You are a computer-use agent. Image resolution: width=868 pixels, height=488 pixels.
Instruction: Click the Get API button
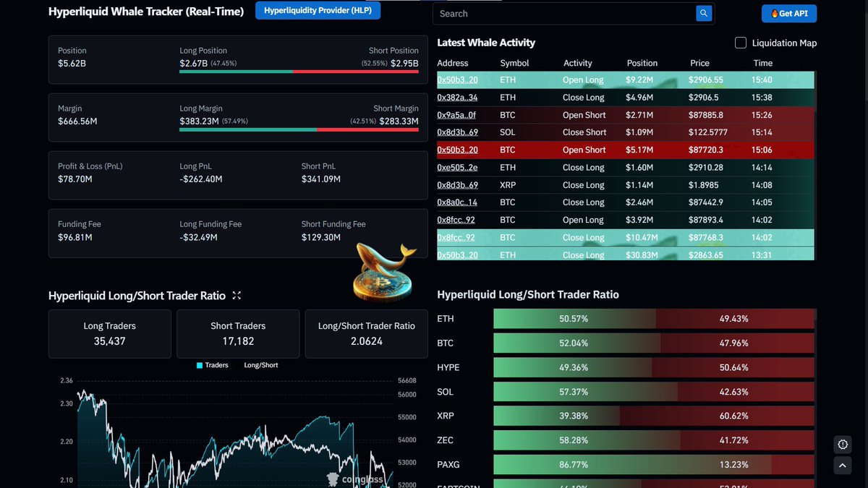click(789, 14)
